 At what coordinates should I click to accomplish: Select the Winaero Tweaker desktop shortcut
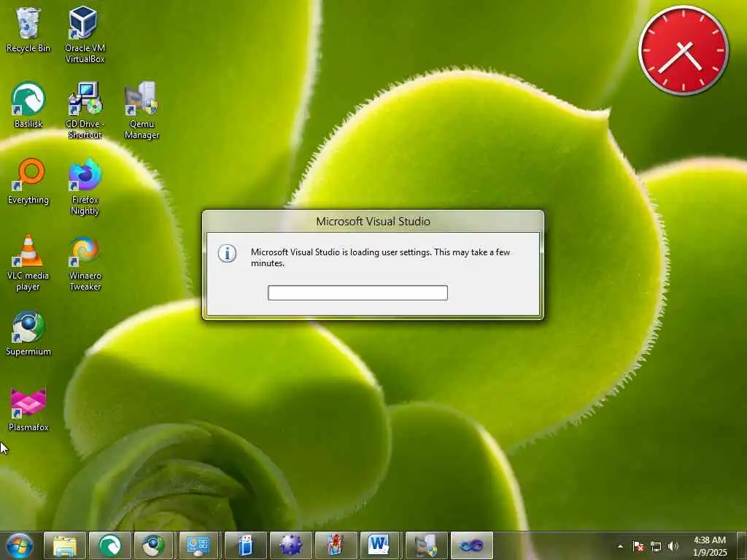[x=85, y=262]
